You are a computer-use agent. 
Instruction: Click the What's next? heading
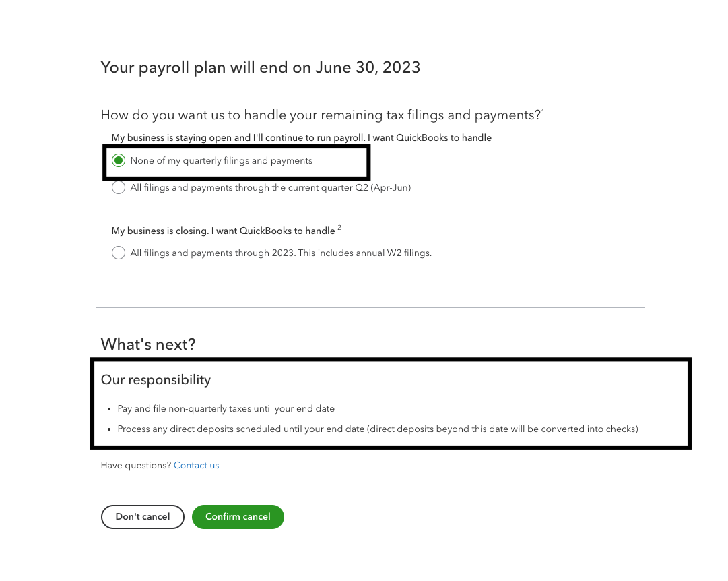(147, 344)
